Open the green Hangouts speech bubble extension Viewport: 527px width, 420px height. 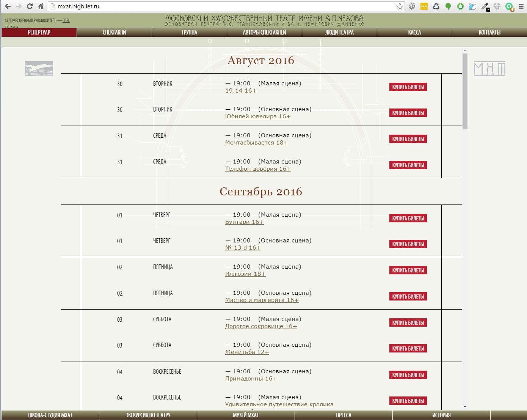coord(448,6)
